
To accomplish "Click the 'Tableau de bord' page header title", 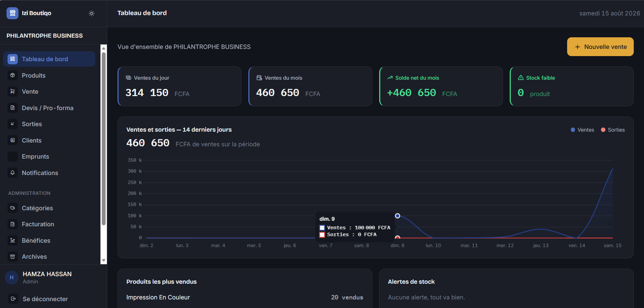I will pos(142,13).
